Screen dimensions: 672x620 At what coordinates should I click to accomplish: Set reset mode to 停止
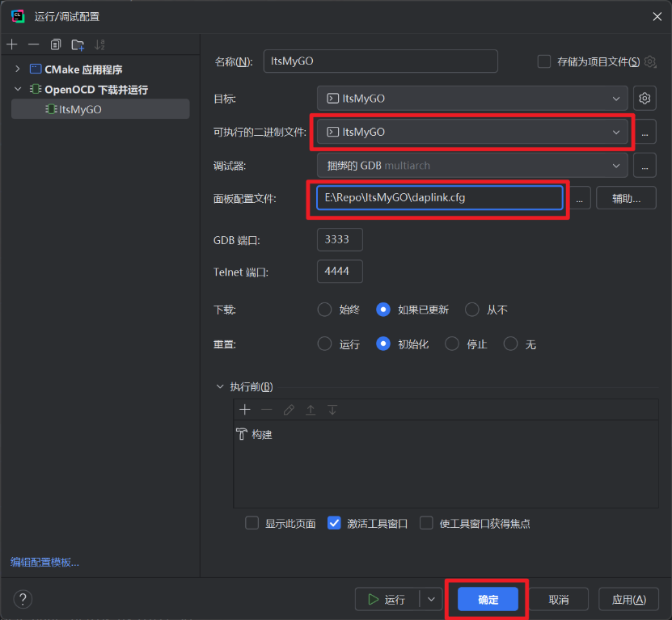452,344
